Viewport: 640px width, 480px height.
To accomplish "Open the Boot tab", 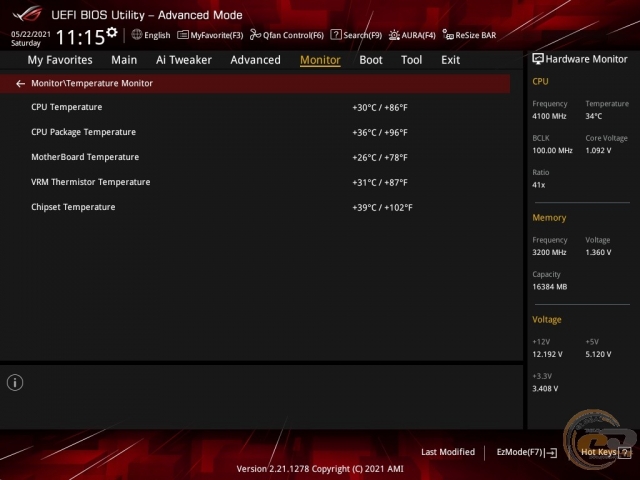I will coord(371,60).
